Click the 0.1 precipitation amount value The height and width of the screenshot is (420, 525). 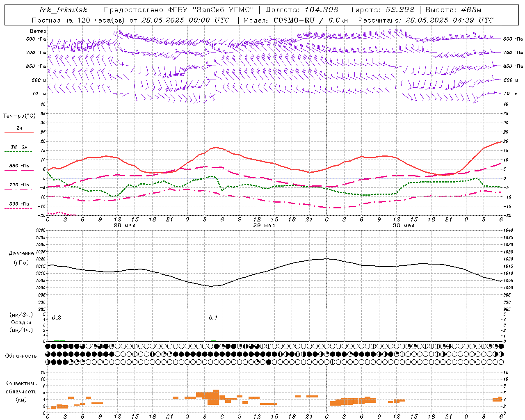point(213,318)
